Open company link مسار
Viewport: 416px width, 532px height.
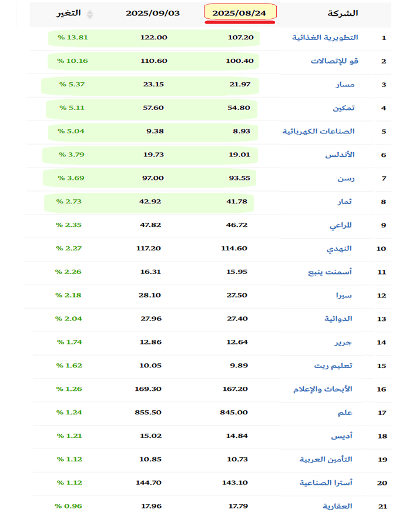[x=345, y=84]
